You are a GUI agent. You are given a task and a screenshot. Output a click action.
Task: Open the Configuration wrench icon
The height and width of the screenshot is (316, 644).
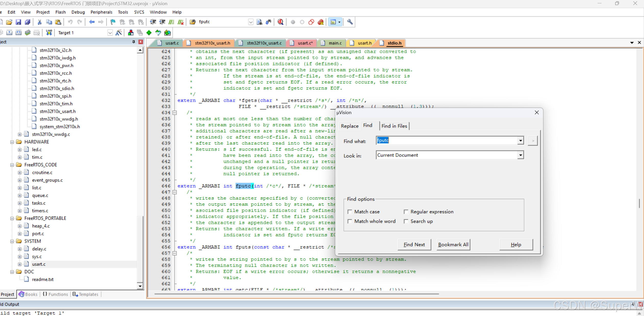(x=350, y=22)
